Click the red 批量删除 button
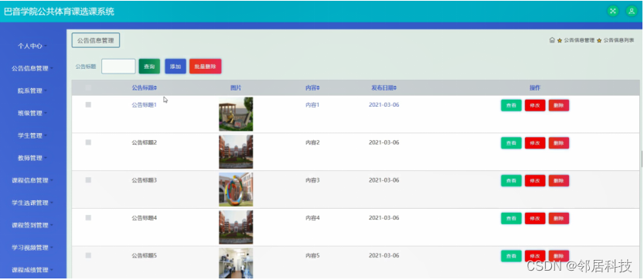Viewport: 644px width, 280px height. pos(206,67)
